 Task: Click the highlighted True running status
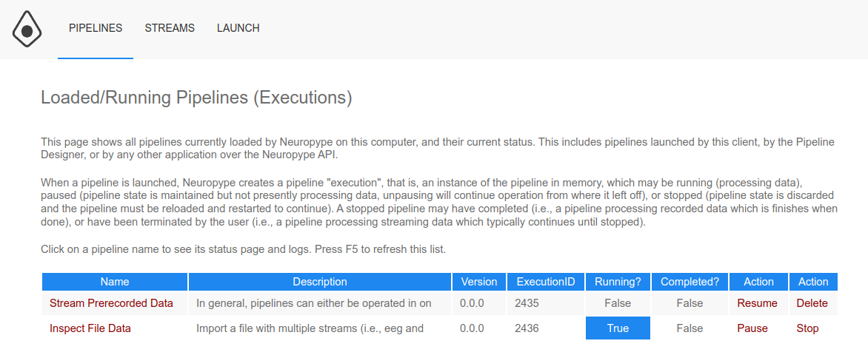coord(618,328)
